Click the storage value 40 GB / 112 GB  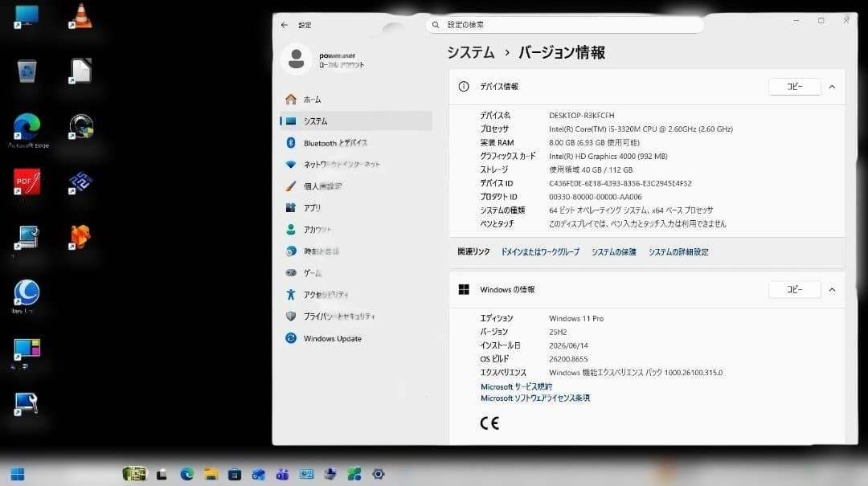[591, 170]
